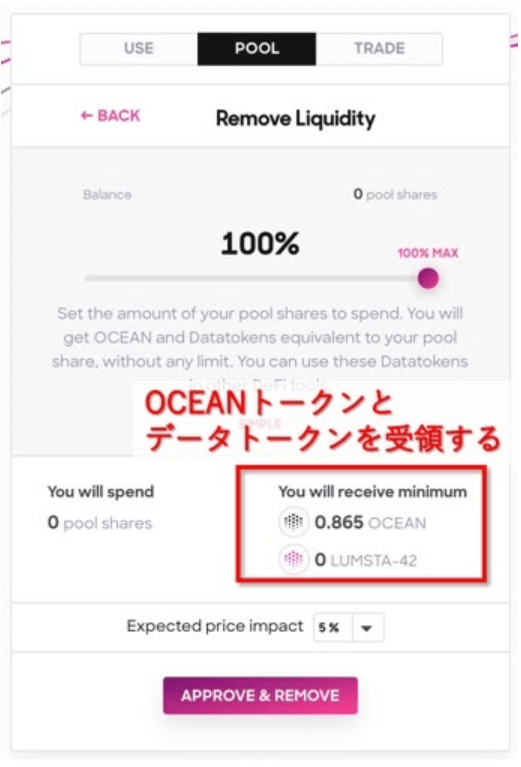
Task: Click the APPROVE & REMOVE button
Action: coord(260,695)
